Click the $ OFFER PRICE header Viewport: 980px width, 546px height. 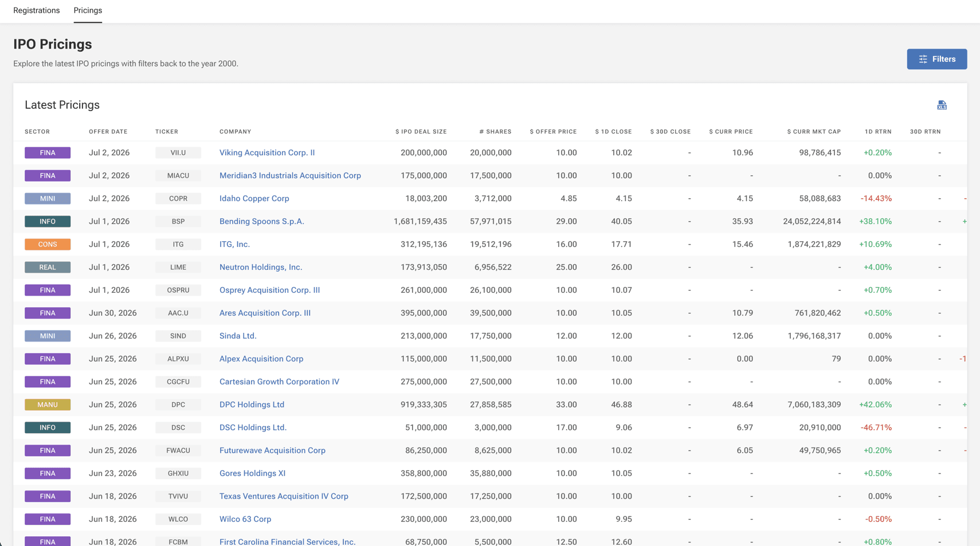click(x=554, y=132)
